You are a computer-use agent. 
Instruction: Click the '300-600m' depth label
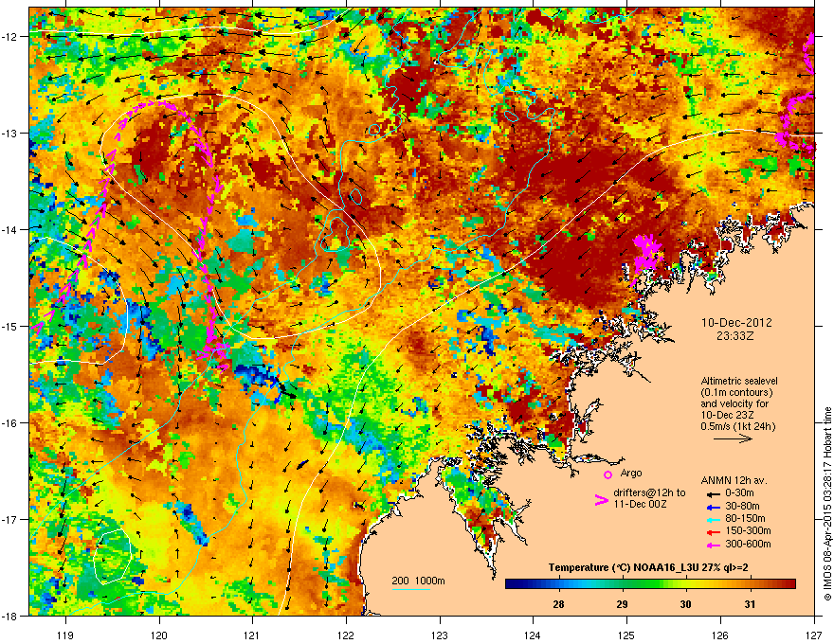click(748, 544)
